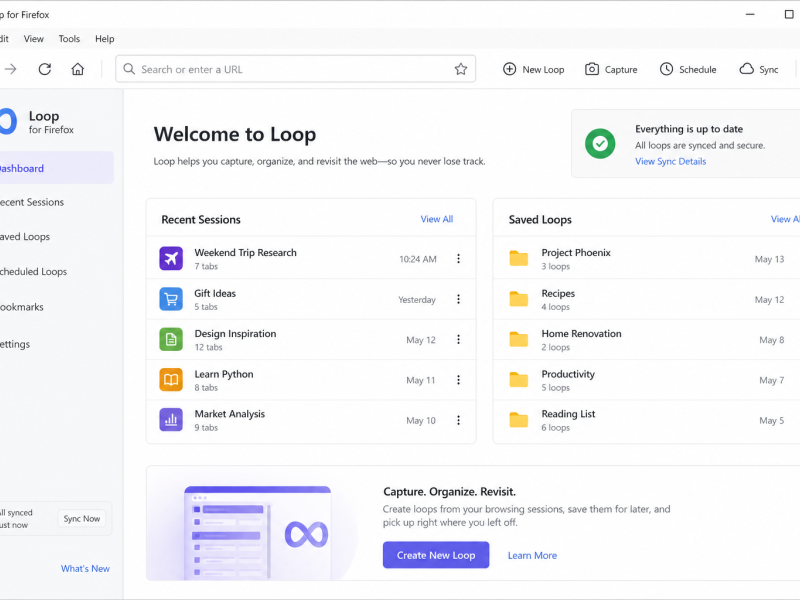Select the Reading List loop title

click(x=568, y=414)
